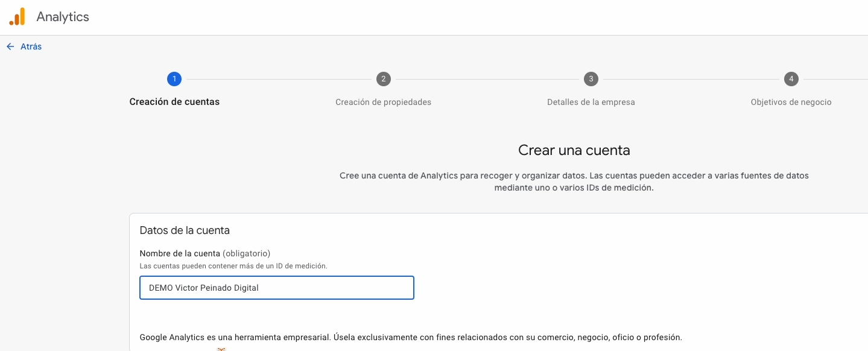Go back using the Atrás link
Viewport: 868px width, 351px height.
pos(31,46)
